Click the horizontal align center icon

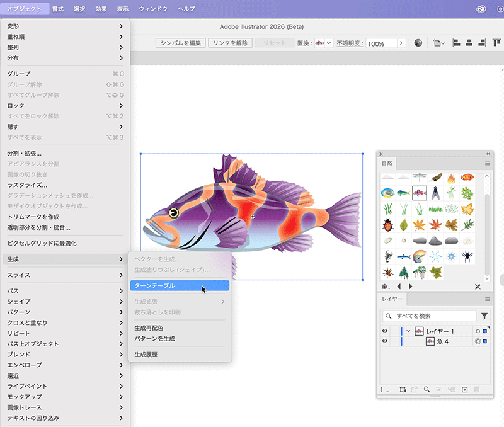(468, 43)
